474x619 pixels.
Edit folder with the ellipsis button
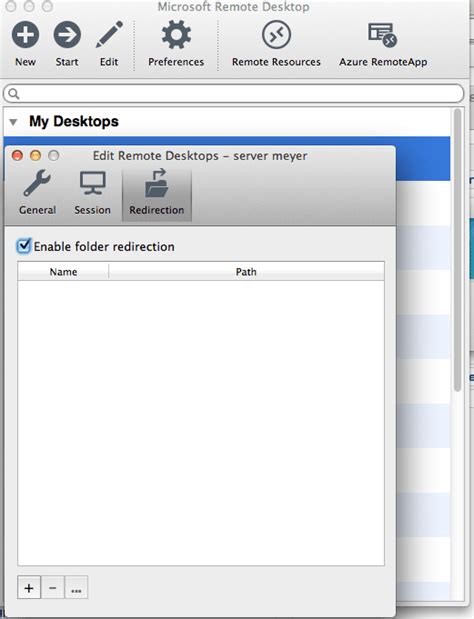pyautogui.click(x=76, y=588)
